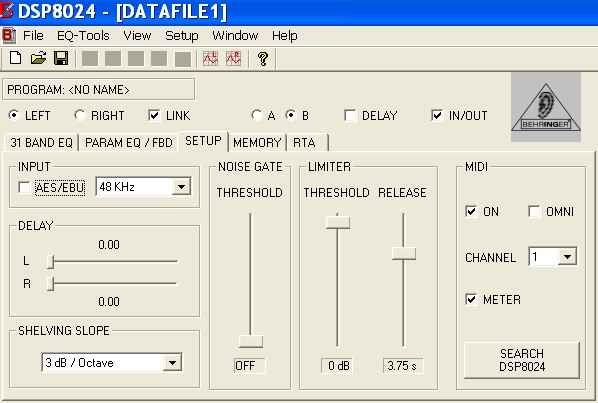Toggle the MIDI ON checkbox
Image resolution: width=598 pixels, height=403 pixels.
click(x=471, y=211)
